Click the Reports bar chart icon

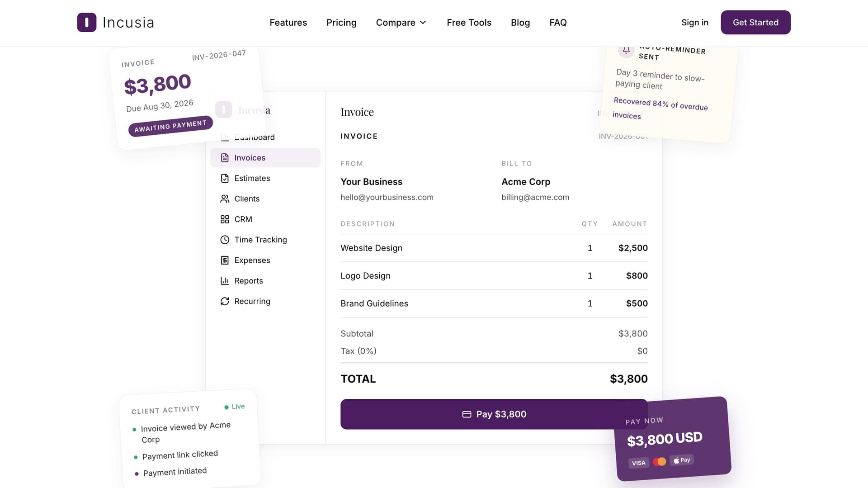tap(225, 281)
